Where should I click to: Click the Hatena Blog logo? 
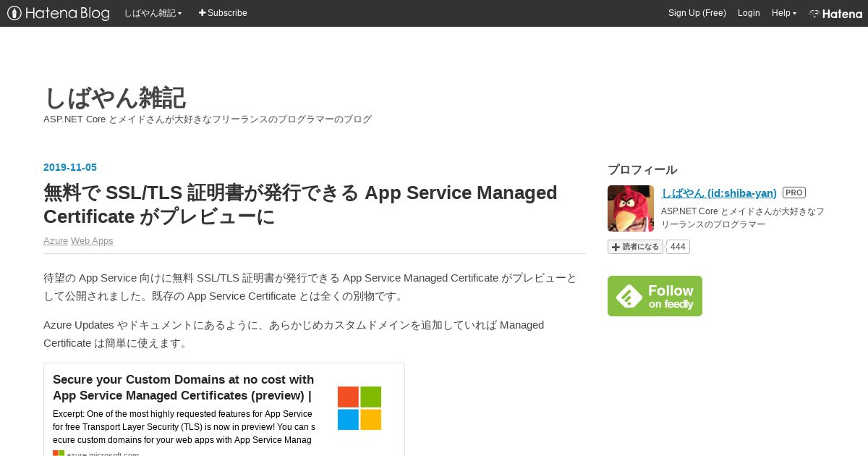click(59, 13)
